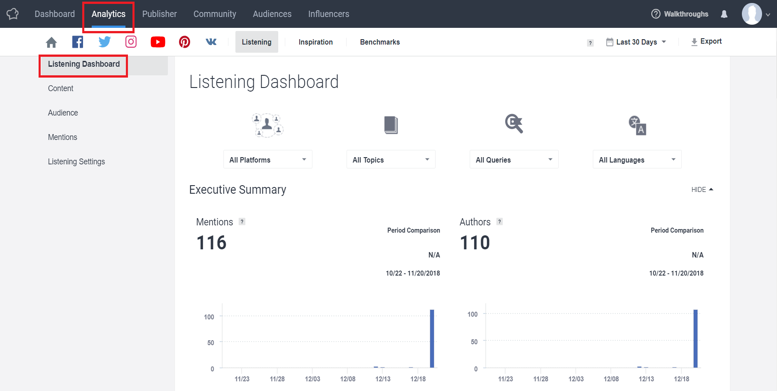
Task: Click the help icon beside date range
Action: click(590, 43)
